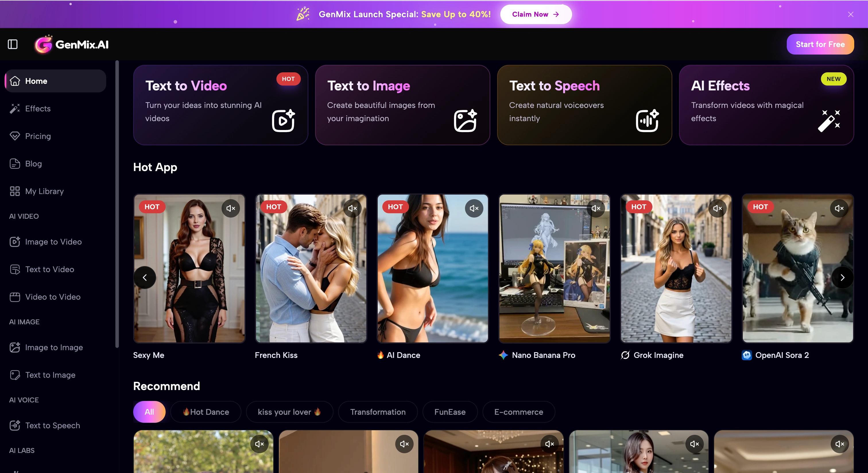Select Image to Video in the sidebar

(53, 242)
